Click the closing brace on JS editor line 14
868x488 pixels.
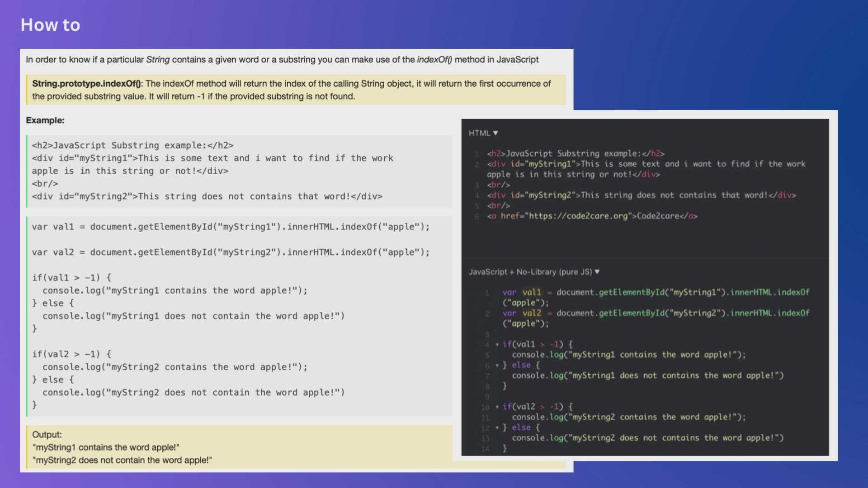tap(505, 448)
